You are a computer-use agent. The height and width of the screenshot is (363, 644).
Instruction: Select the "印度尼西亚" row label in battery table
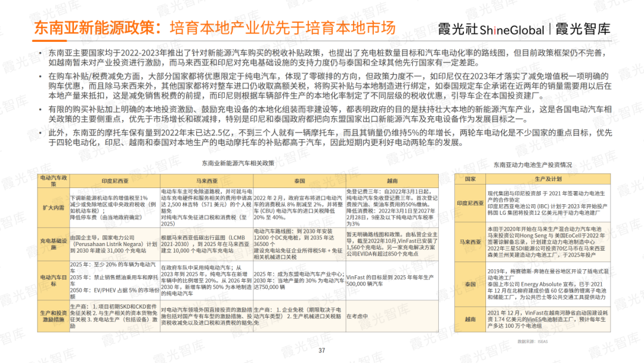(x=470, y=203)
